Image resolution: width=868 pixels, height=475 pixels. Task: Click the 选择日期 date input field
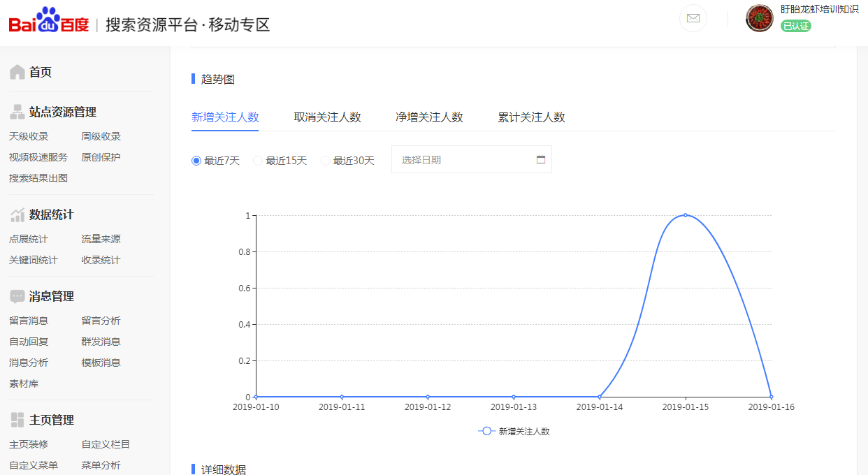point(472,159)
